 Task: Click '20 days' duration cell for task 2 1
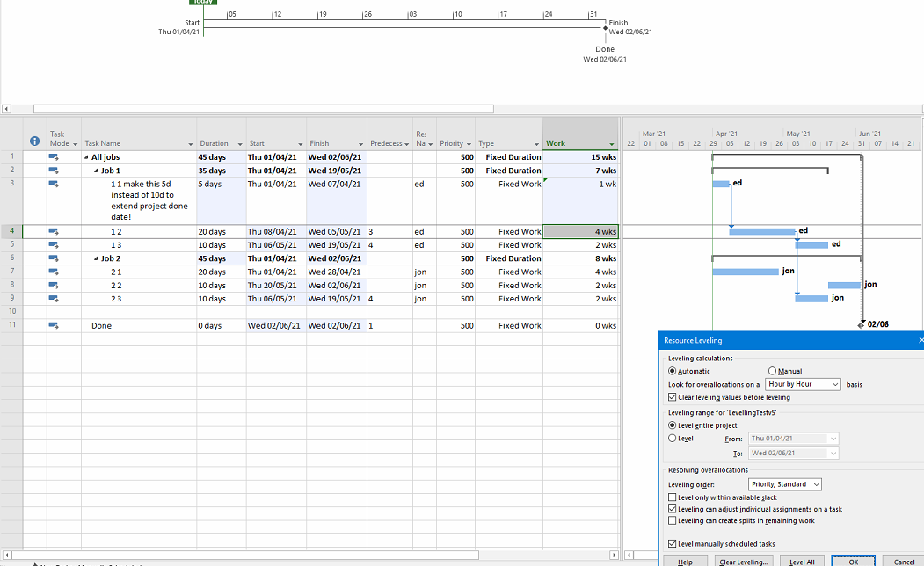(221, 272)
